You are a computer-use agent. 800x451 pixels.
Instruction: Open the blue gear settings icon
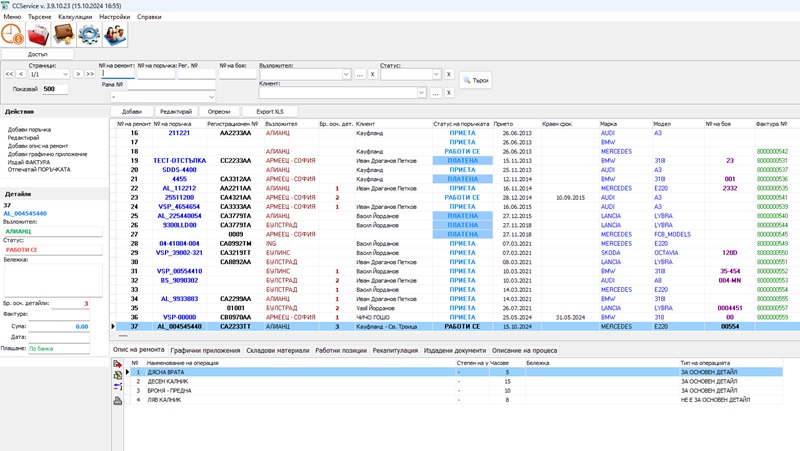[x=89, y=35]
